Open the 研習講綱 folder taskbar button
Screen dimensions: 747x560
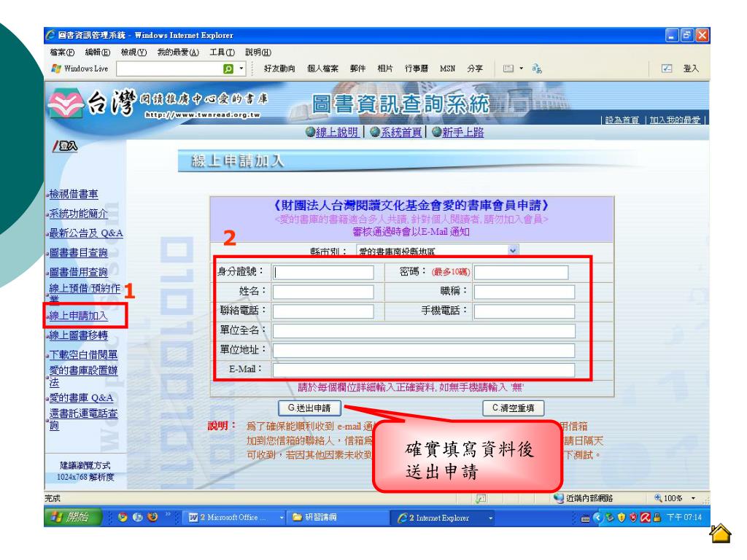point(337,517)
